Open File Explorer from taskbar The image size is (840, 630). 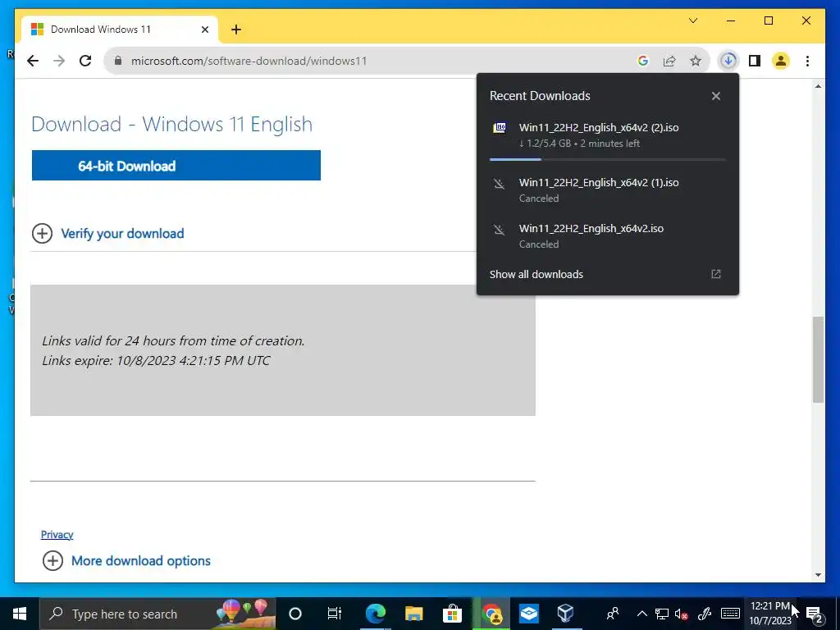[x=413, y=614]
